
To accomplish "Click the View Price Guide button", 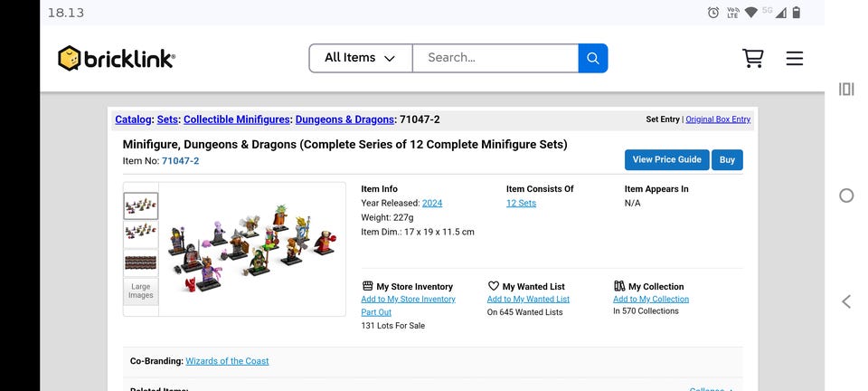I will pyautogui.click(x=667, y=159).
